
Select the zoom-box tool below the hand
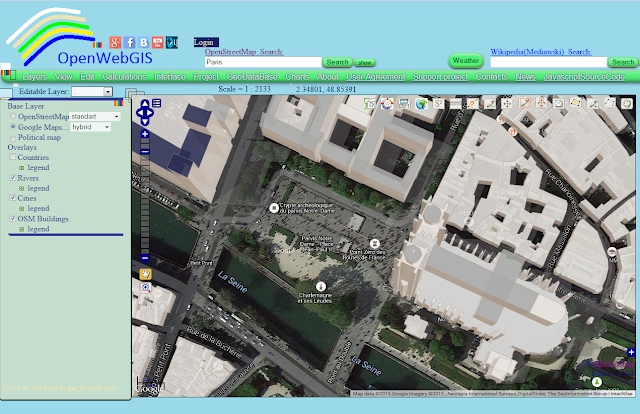click(x=145, y=287)
